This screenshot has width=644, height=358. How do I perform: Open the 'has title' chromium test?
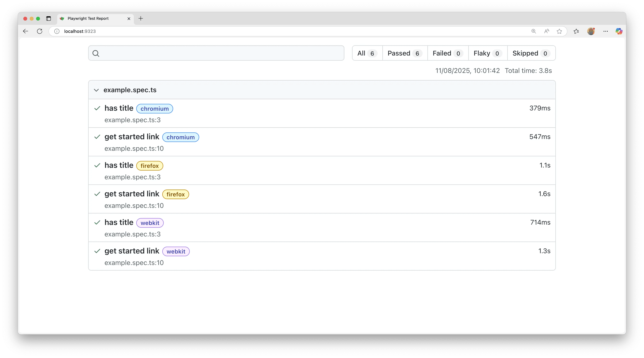coord(119,108)
